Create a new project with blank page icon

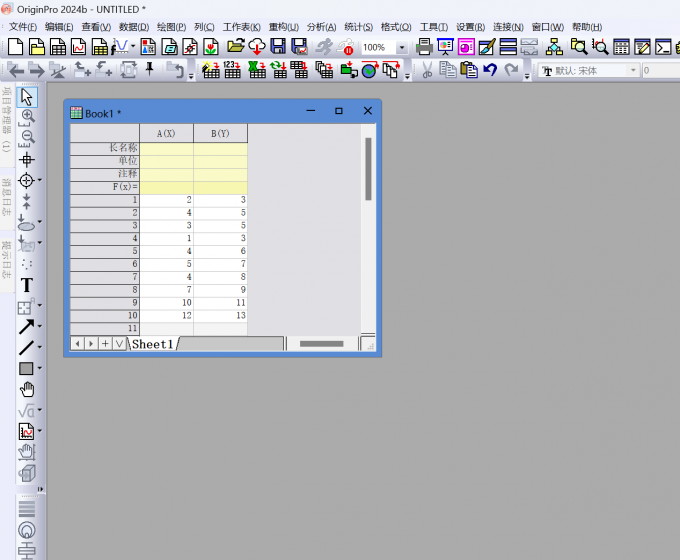16,47
